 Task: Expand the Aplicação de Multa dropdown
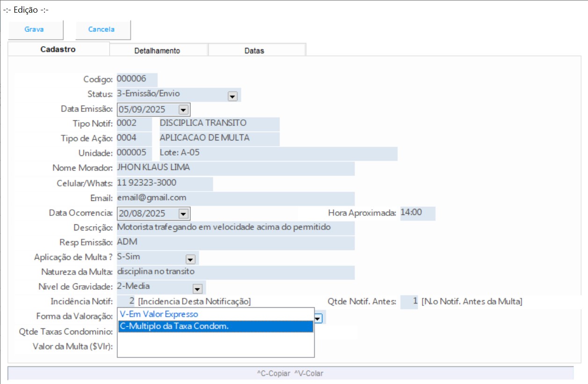190,259
